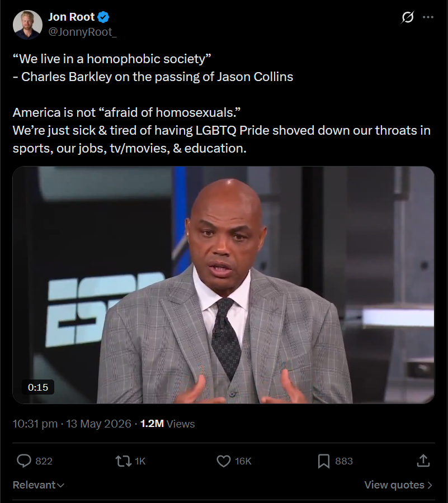Open the @JonnyRoot_ handle link

pyautogui.click(x=82, y=32)
